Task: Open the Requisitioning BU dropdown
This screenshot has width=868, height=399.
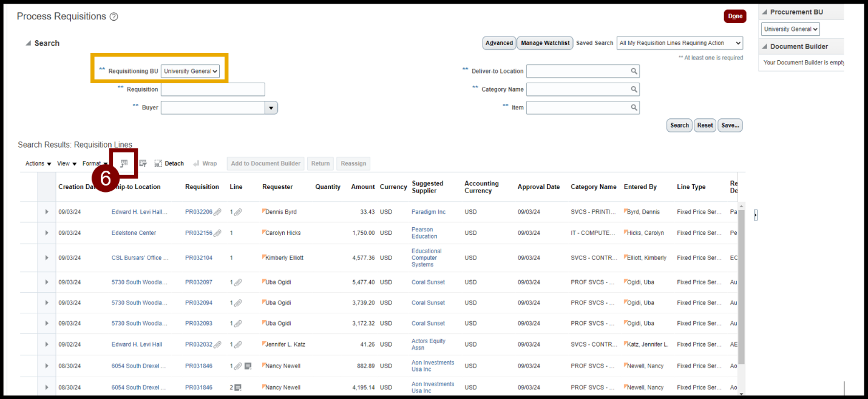Action: [x=190, y=72]
